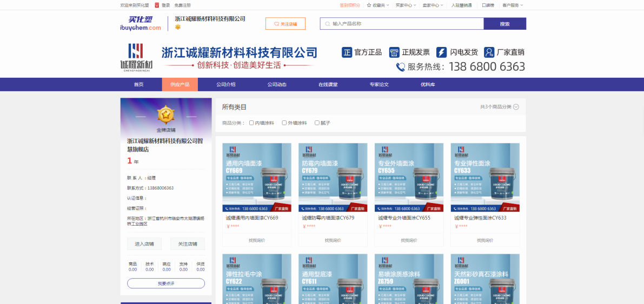Click the magnifier icon in search field
644x304 pixels.
tap(327, 24)
